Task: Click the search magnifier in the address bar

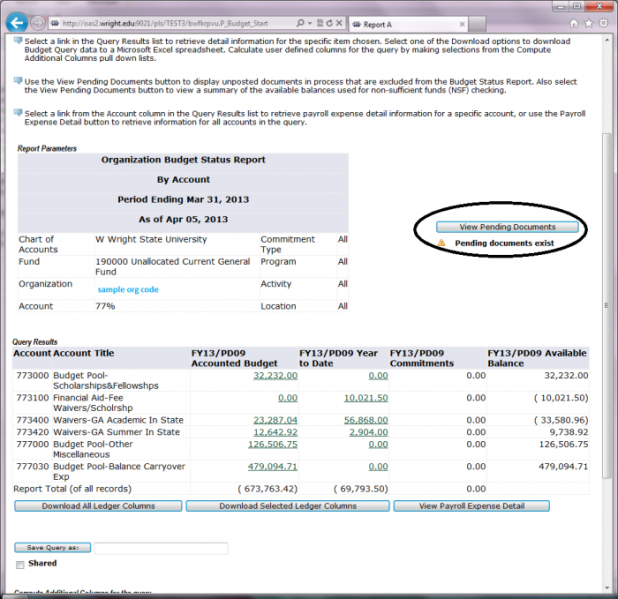Action: click(x=300, y=23)
